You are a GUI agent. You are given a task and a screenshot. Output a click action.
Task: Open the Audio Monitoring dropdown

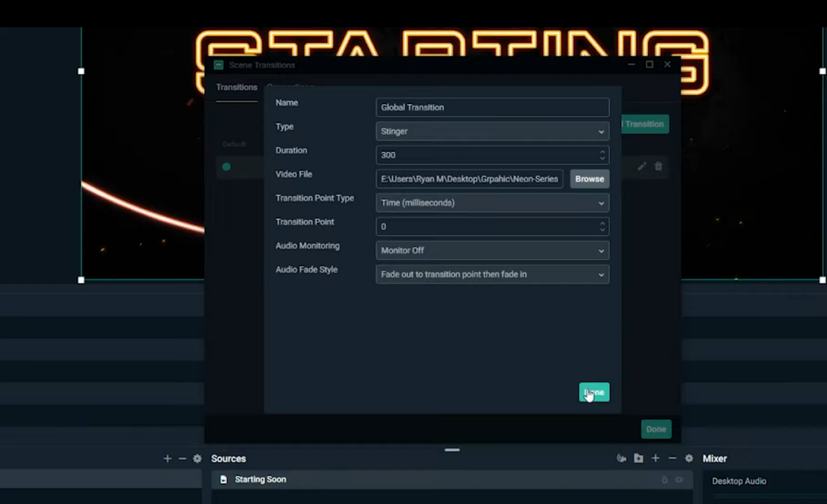pos(492,250)
